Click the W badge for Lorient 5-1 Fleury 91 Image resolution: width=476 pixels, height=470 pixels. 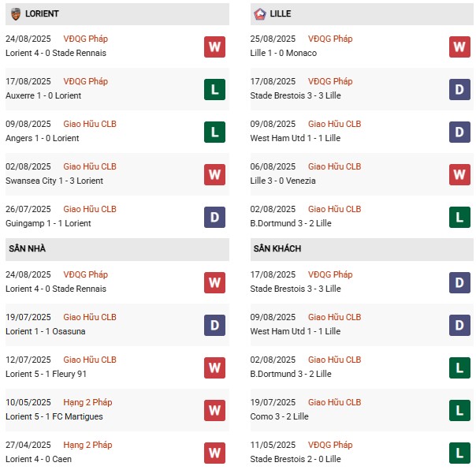tap(214, 367)
